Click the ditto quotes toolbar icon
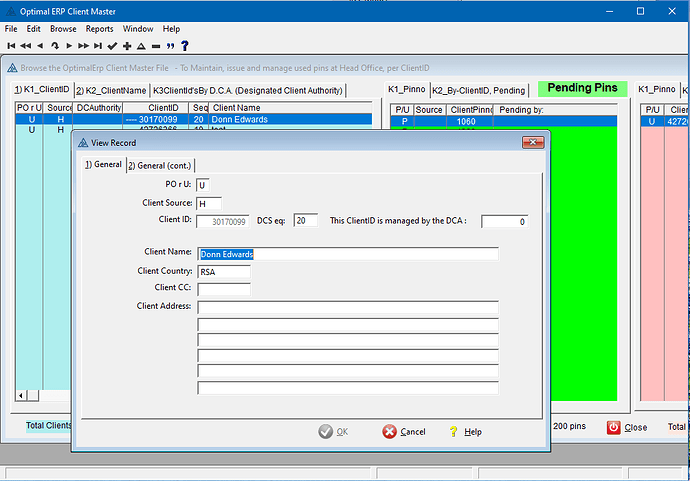690x481 pixels. coord(170,46)
